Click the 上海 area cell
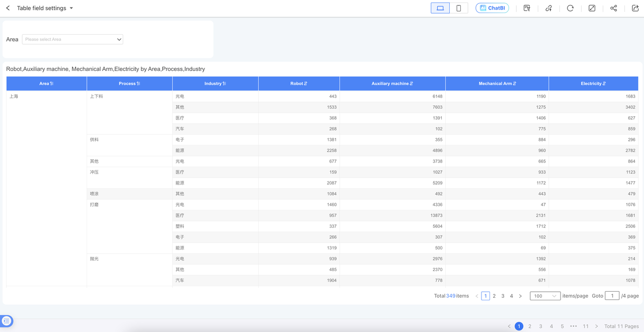Viewport: 644px width, 332px height. pos(46,189)
